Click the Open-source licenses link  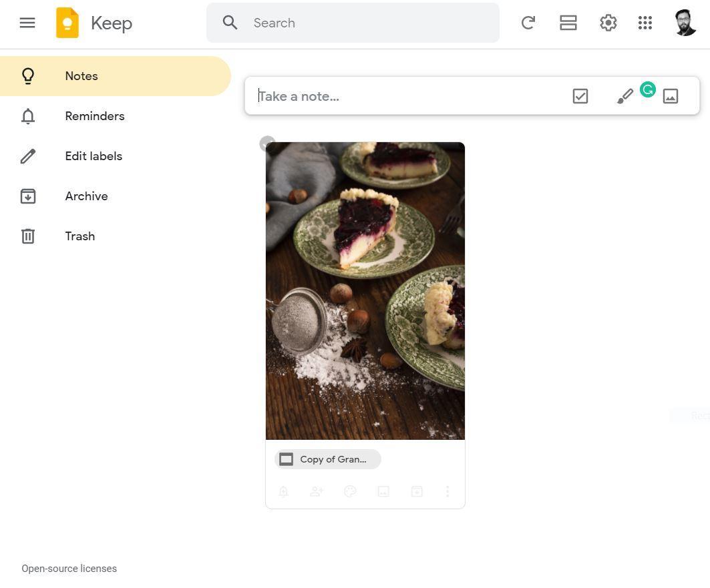[x=69, y=569]
